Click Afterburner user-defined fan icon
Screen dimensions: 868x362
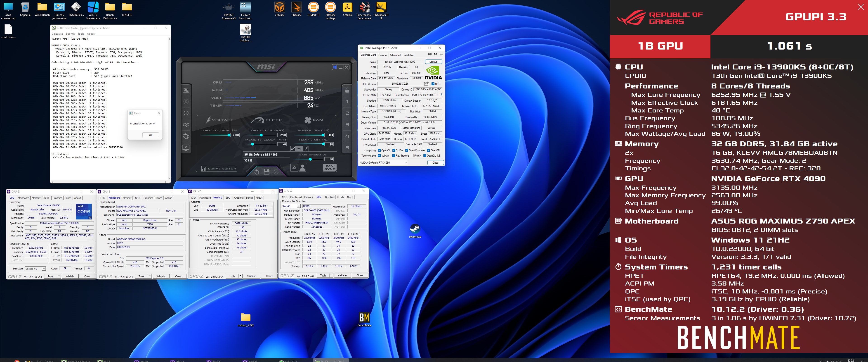(x=302, y=167)
